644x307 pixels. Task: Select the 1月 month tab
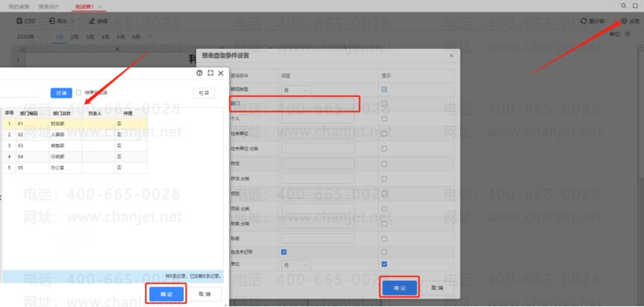60,37
